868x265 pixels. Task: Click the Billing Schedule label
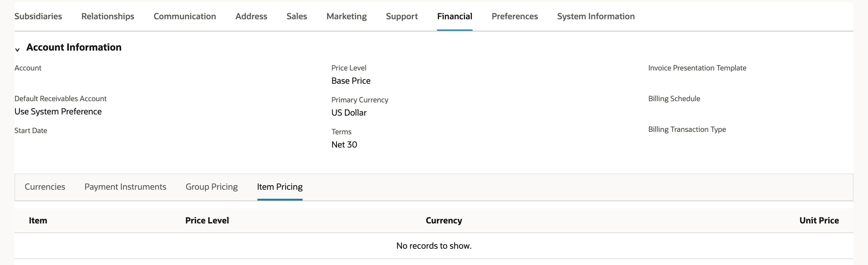tap(674, 99)
